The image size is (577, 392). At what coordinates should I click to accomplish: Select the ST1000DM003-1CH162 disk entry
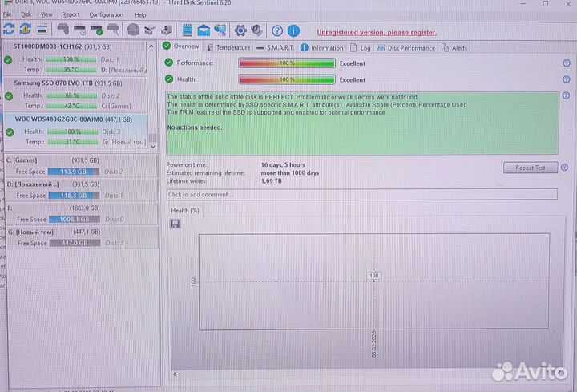[x=75, y=59]
